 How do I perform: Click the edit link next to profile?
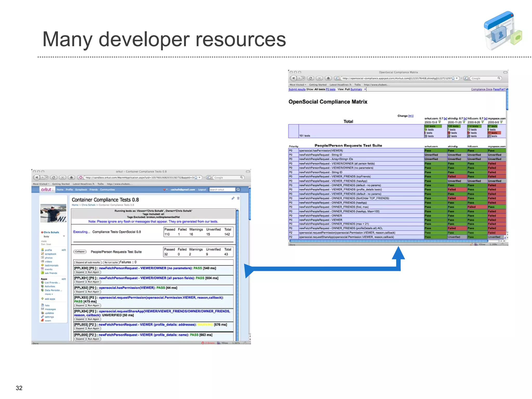(x=64, y=250)
